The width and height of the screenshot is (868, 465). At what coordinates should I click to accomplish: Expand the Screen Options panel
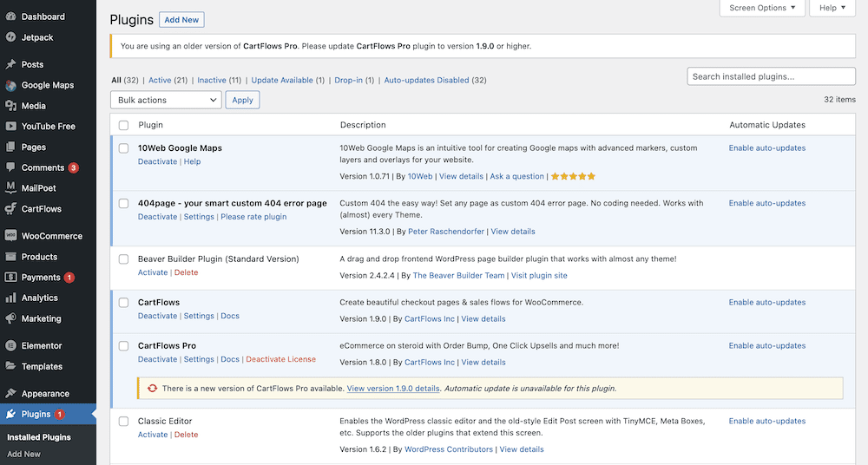pyautogui.click(x=762, y=8)
